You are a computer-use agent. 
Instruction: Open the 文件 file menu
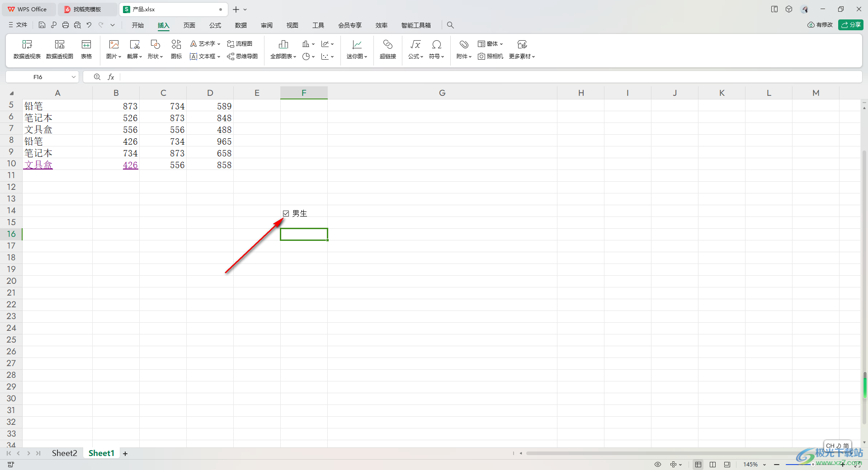[x=18, y=25]
